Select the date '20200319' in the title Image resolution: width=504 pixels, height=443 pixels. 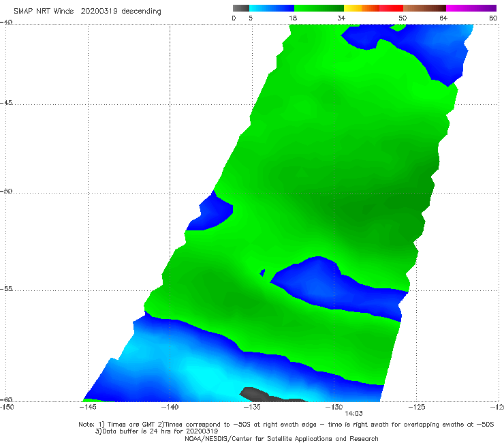[99, 12]
